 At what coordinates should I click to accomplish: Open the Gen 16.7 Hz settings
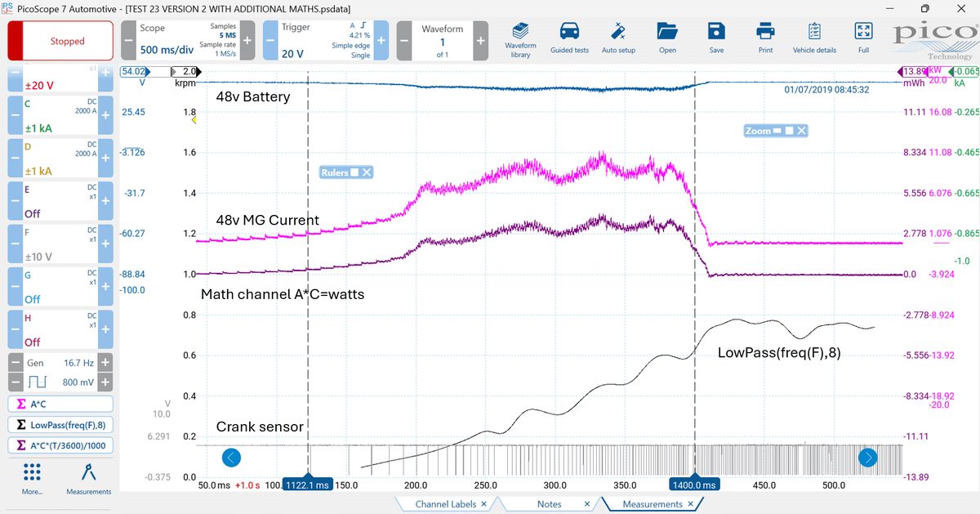coord(60,362)
